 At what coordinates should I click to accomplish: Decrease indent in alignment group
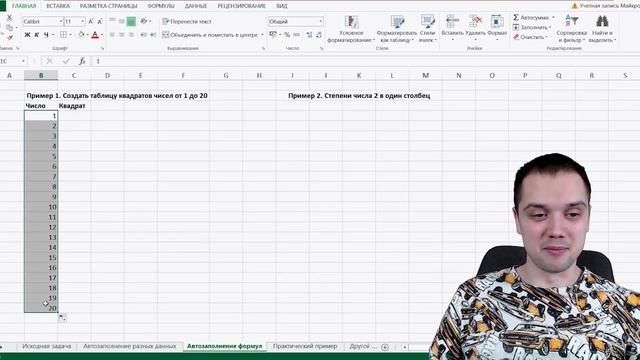tap(143, 35)
